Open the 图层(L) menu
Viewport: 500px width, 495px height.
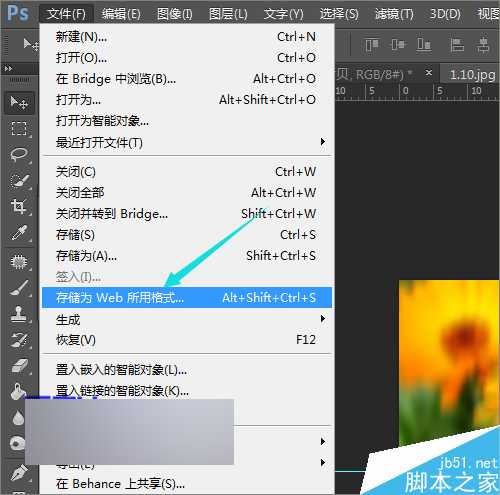pyautogui.click(x=228, y=14)
